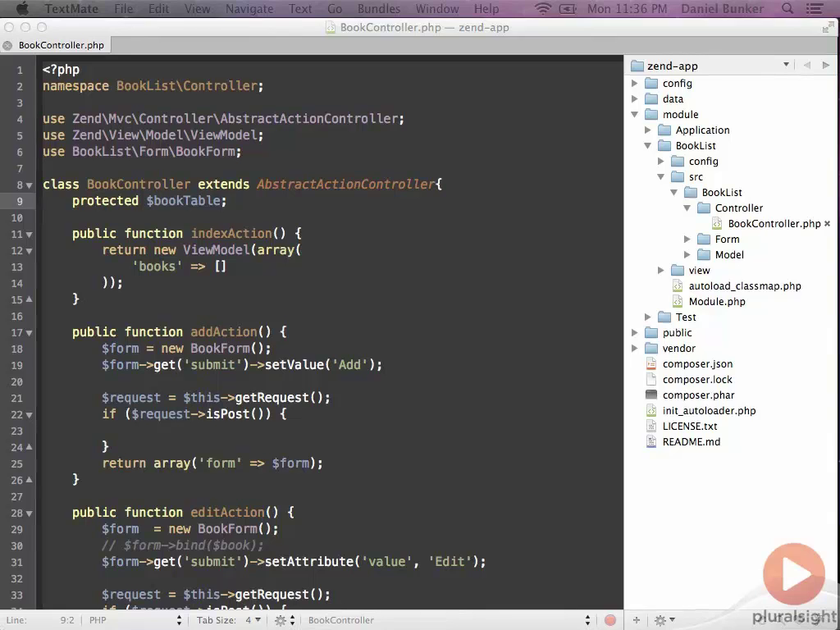Close the BookController.php tab

7,46
